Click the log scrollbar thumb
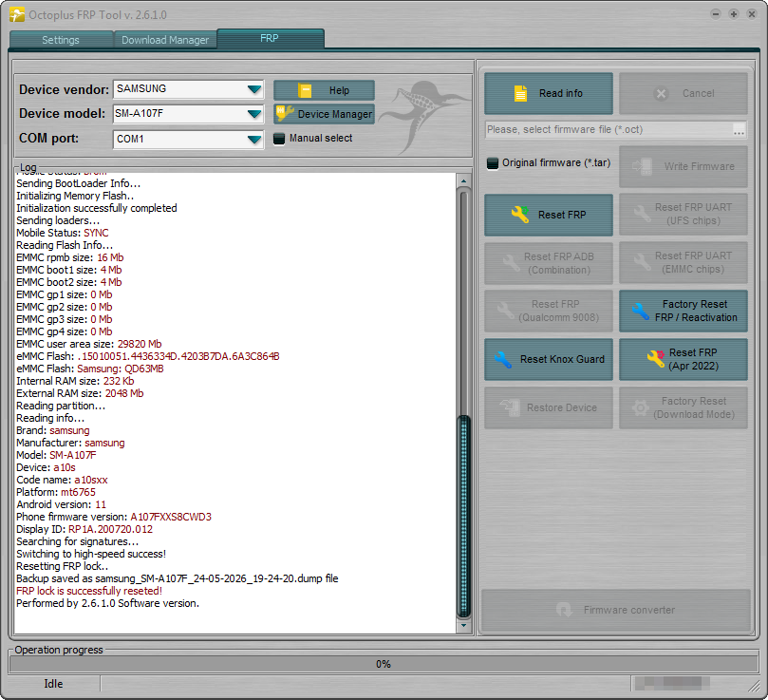768x700 pixels. [463, 516]
